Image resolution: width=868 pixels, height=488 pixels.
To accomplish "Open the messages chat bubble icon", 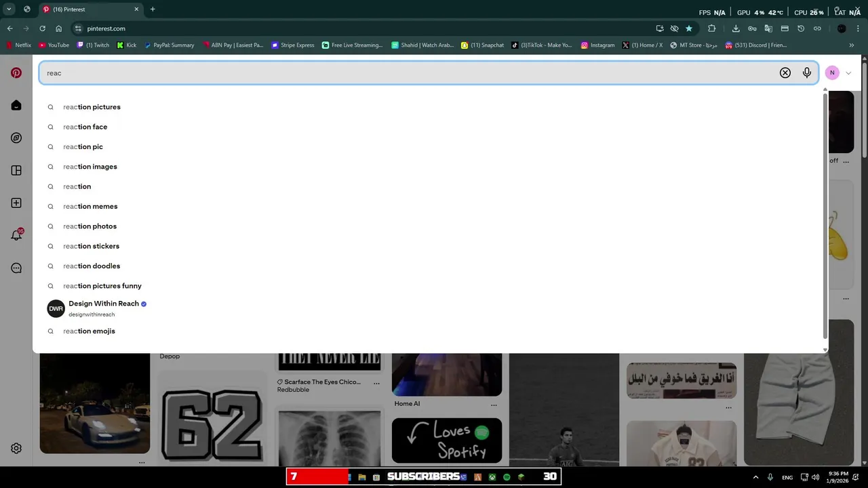I will pyautogui.click(x=16, y=268).
